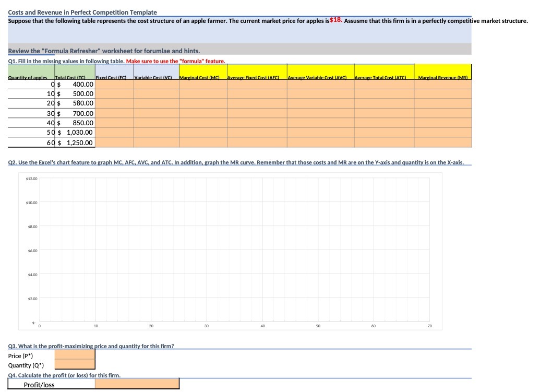Select the total cost cell showing 850.00
Image resolution: width=540 pixels, height=392 pixels.
pos(75,123)
